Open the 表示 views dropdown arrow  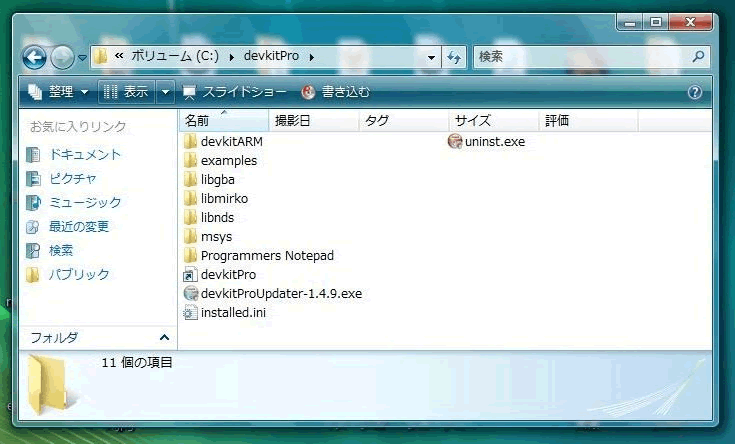(165, 92)
